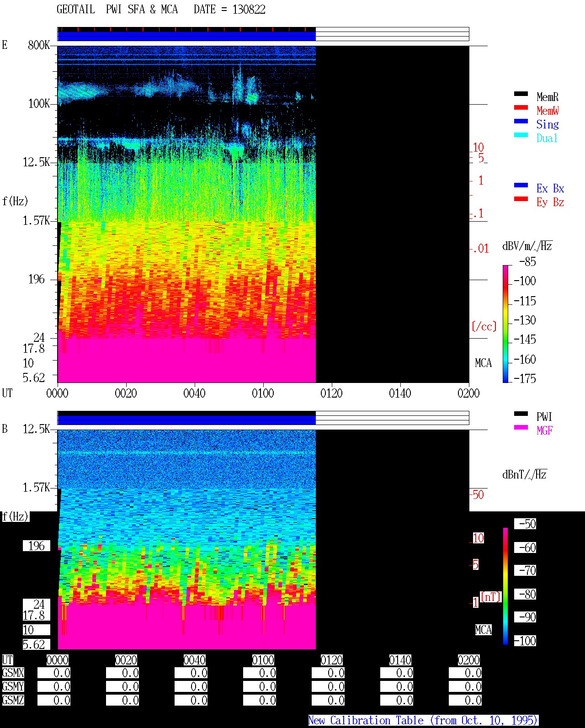Screen dimensions: 585x728
Task: Click the 800K frequency label
Action: click(x=39, y=45)
